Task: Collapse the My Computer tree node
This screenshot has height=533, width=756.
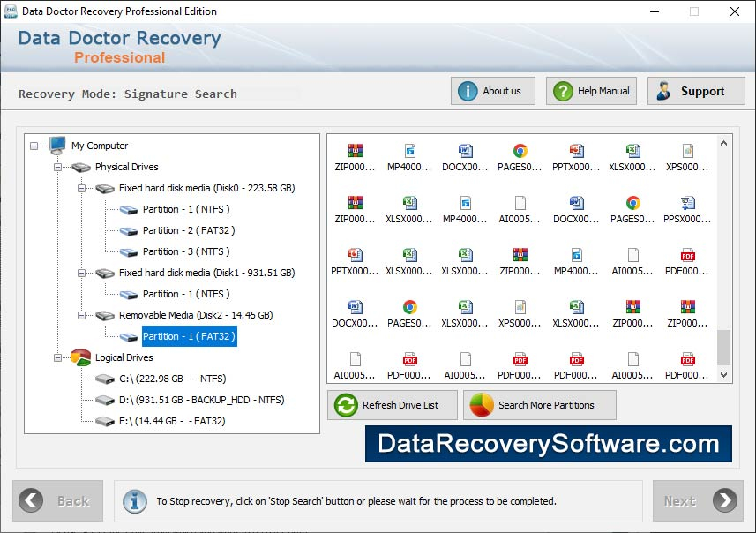Action: (x=34, y=146)
